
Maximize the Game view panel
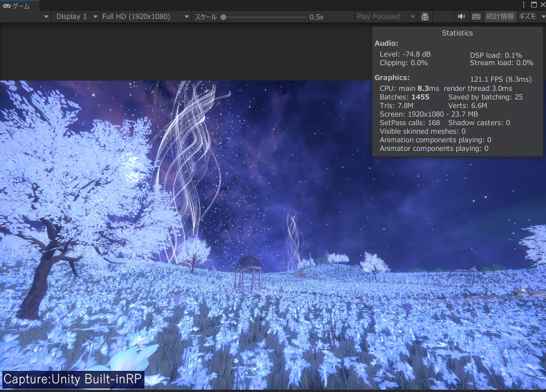click(x=533, y=5)
